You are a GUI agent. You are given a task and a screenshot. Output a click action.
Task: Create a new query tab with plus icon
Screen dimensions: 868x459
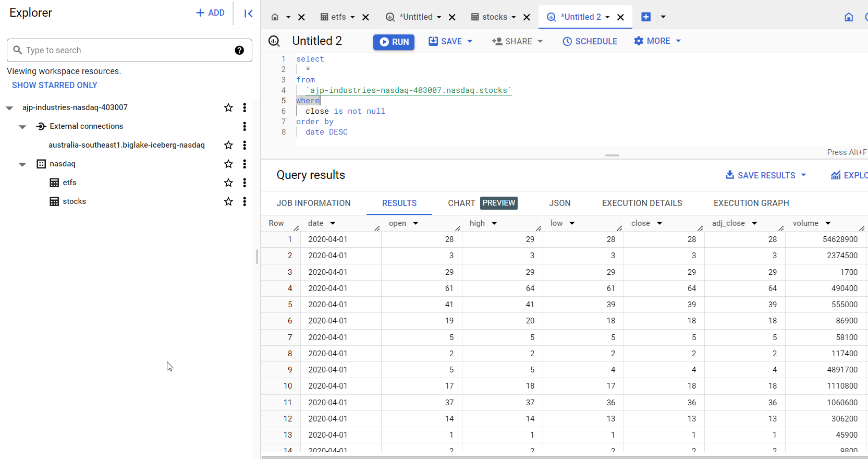(x=646, y=17)
